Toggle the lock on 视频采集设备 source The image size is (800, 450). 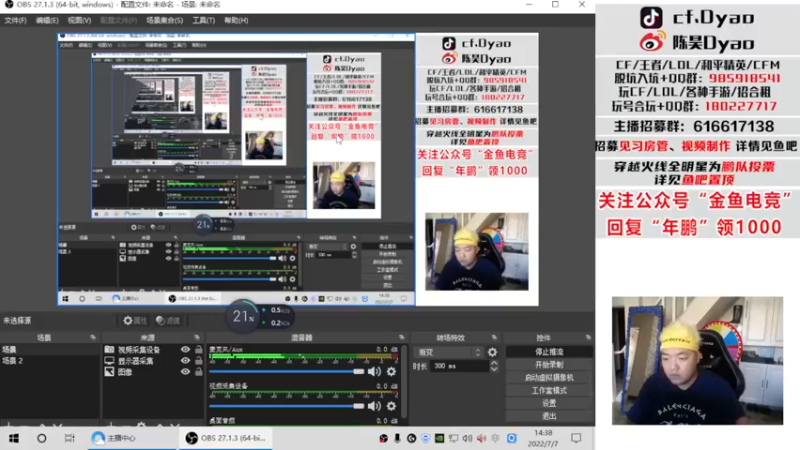click(198, 349)
